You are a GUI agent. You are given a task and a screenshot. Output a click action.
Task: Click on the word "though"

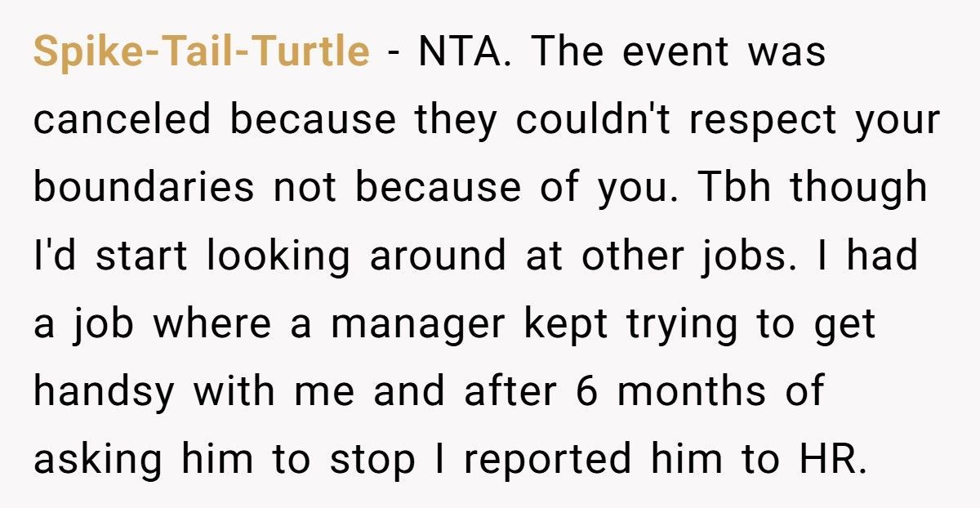[862, 188]
